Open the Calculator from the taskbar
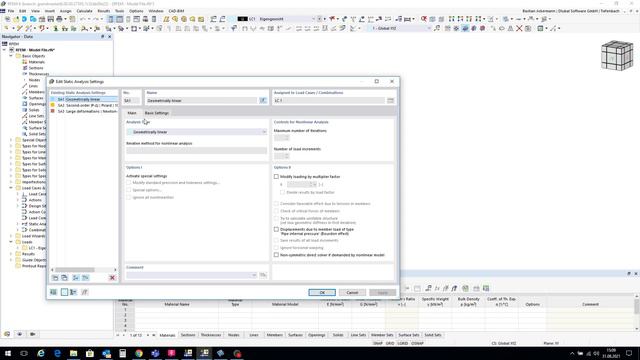 [x=122, y=353]
